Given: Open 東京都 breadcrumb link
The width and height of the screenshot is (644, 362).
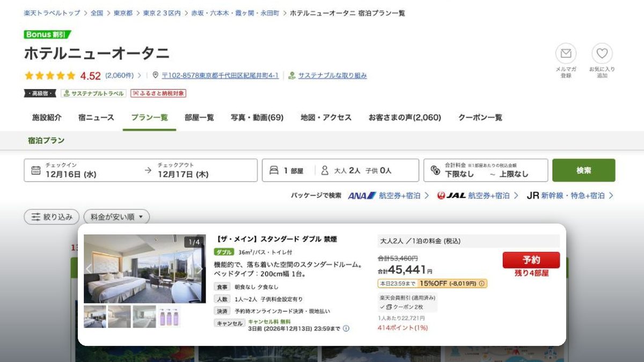Looking at the screenshot, I should coord(123,13).
